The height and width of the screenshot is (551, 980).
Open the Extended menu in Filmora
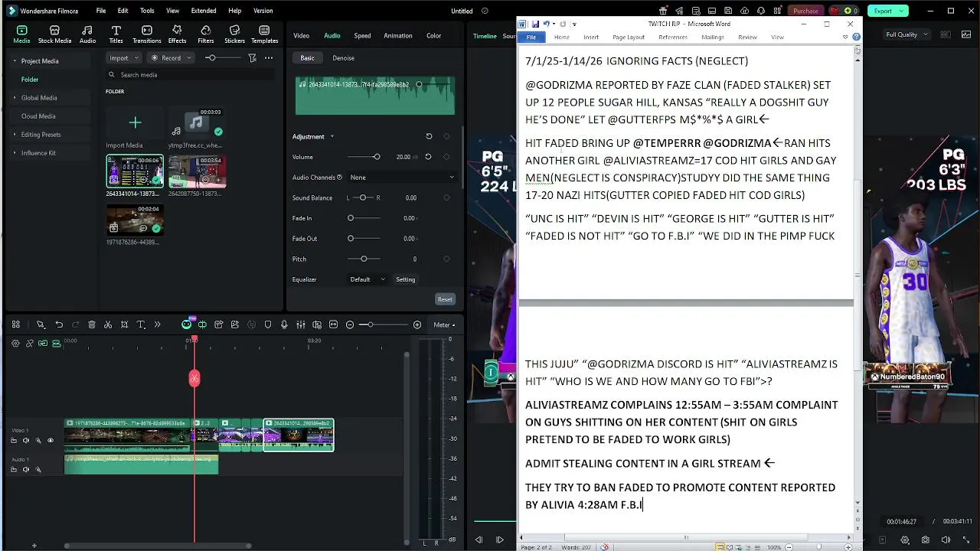[x=204, y=11]
